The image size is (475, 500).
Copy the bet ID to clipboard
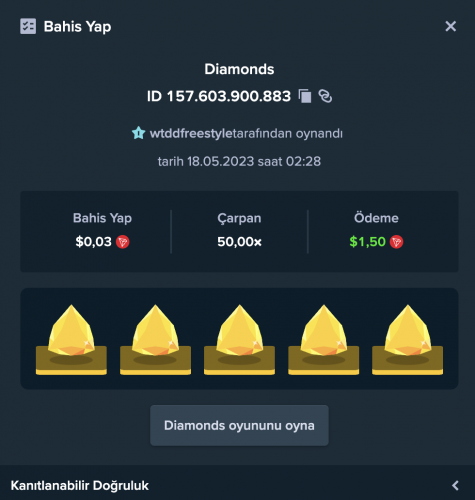point(305,96)
